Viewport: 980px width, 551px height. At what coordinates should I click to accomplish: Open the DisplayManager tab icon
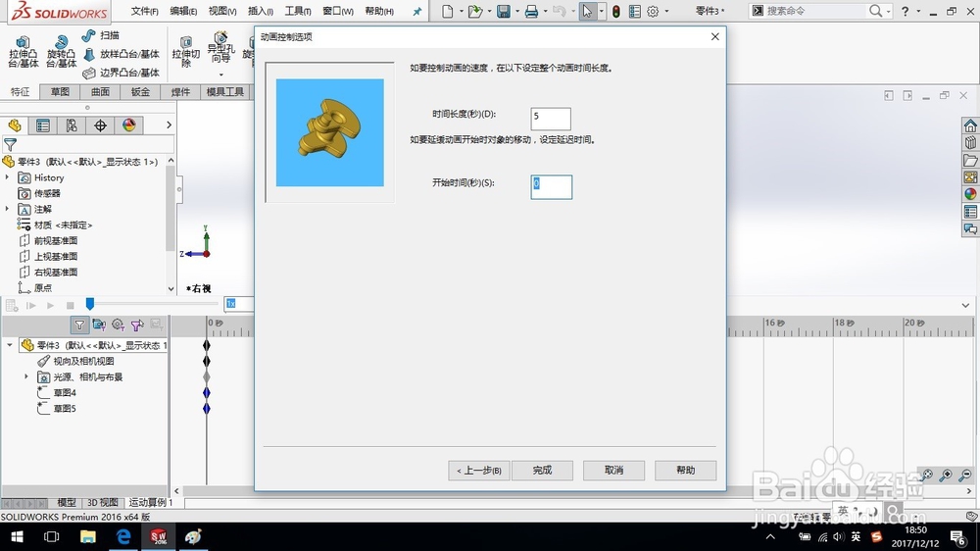[x=128, y=125]
